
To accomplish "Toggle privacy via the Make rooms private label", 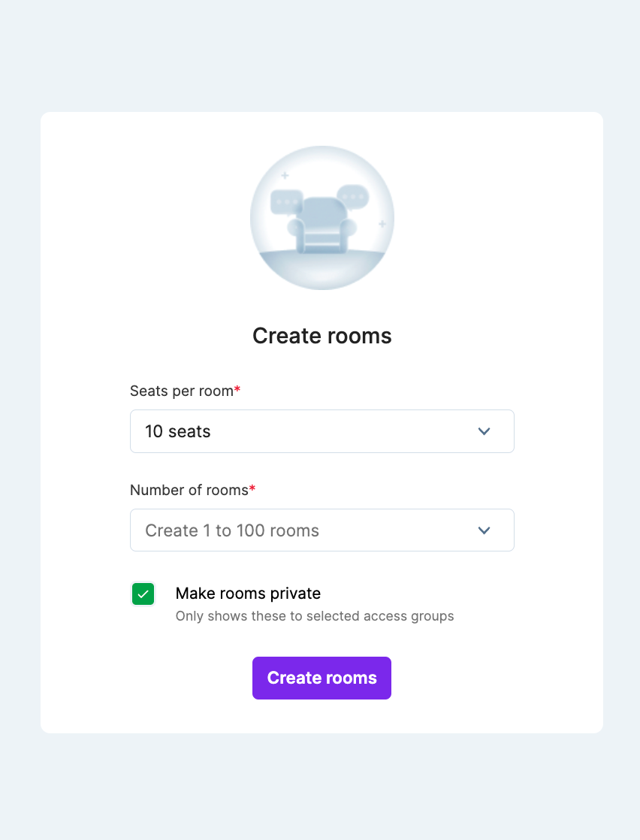I will pyautogui.click(x=248, y=594).
